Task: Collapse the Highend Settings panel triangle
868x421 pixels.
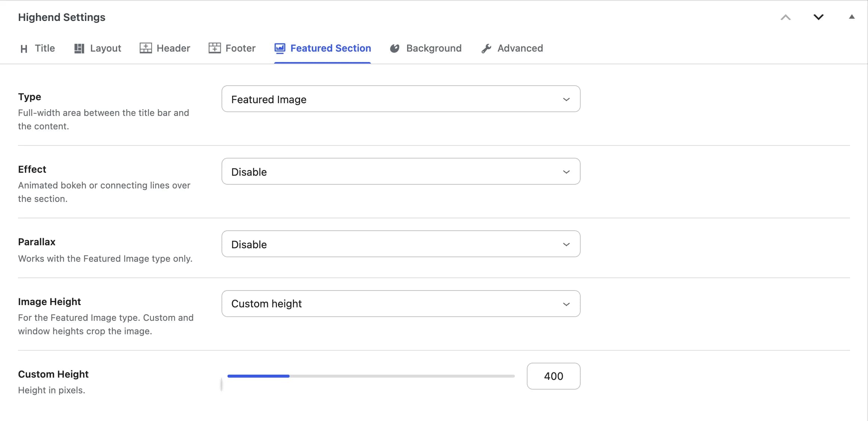Action: pos(852,17)
